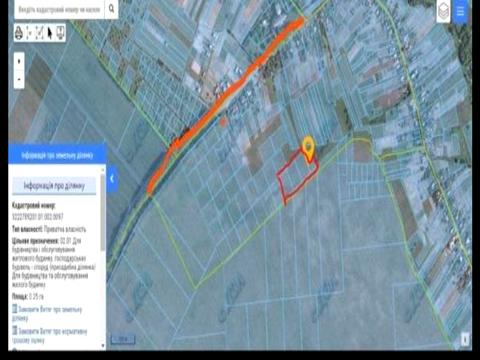The image size is (480, 360).
Task: Collapse the parcel info side panel
Action: tap(112, 179)
